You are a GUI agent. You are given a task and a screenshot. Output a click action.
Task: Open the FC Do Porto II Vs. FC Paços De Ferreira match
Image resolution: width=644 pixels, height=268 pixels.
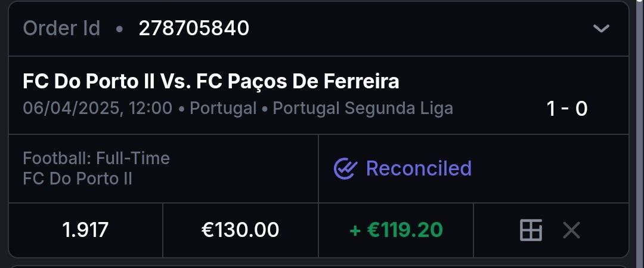(210, 81)
